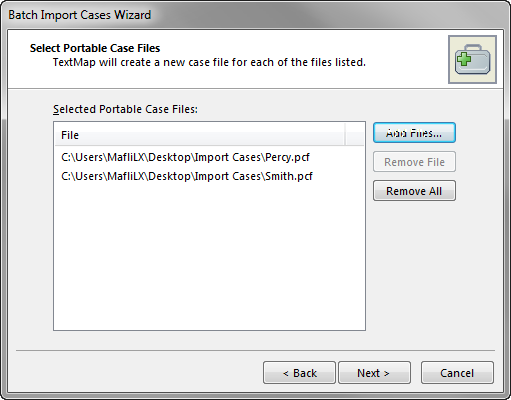Click the File column divider handle
511x400 pixels.
345,135
